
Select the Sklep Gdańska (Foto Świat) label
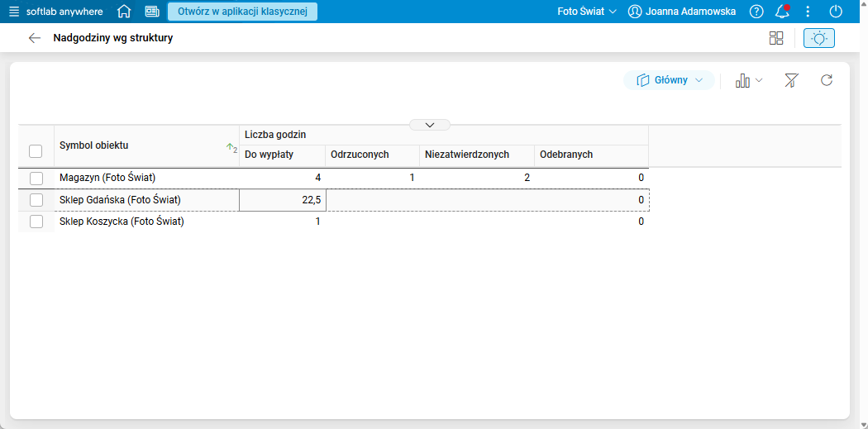pos(120,200)
